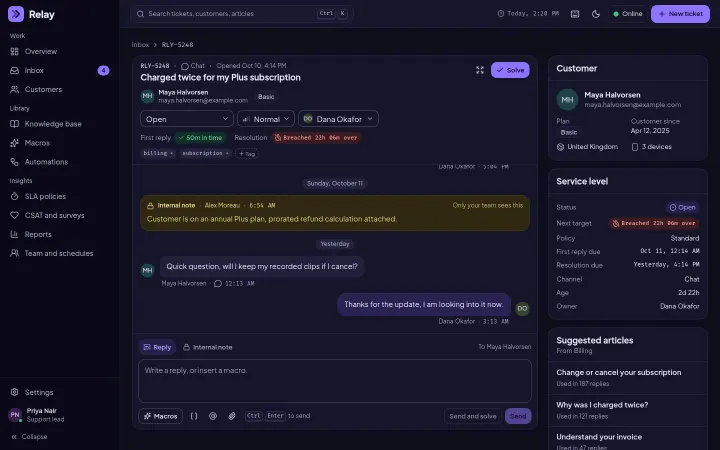The width and height of the screenshot is (720, 450).
Task: Click the 50m in time first reply badge
Action: pyautogui.click(x=200, y=138)
